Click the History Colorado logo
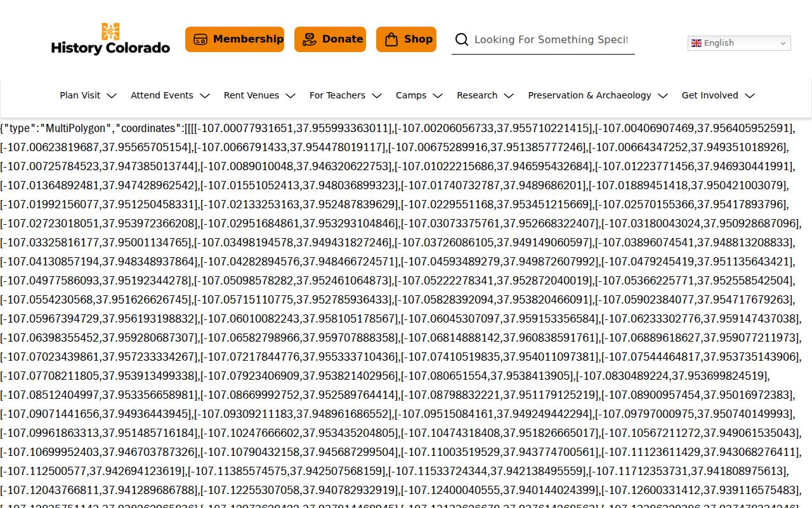Screen dimensions: 812x508 (x=110, y=39)
